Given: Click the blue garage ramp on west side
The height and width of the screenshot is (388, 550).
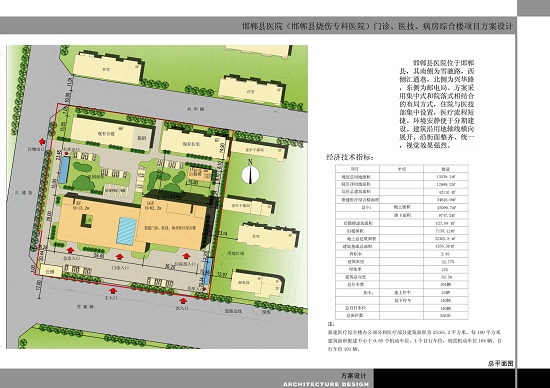Looking at the screenshot, I should click(x=64, y=170).
